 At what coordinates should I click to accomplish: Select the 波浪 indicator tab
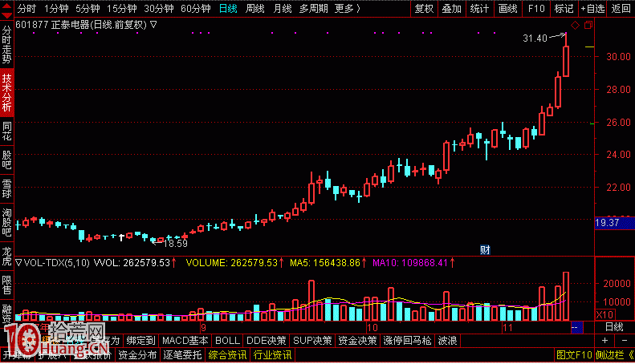click(x=447, y=341)
